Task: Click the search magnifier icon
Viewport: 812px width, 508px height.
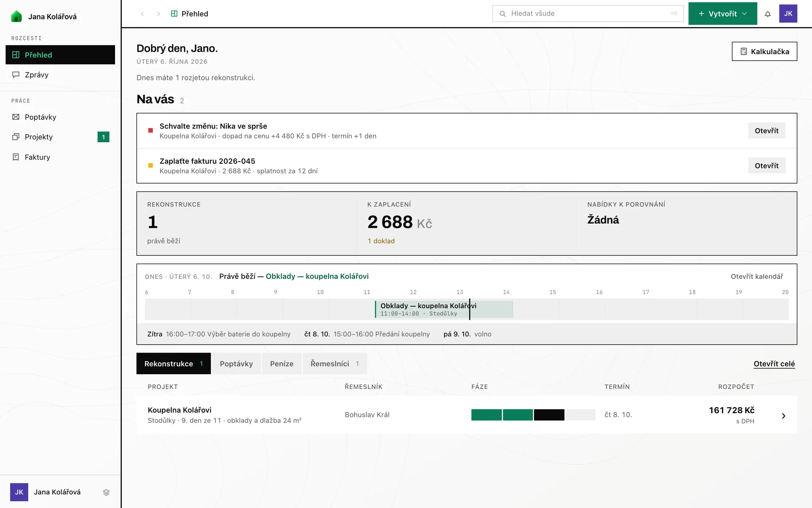Action: pos(502,14)
